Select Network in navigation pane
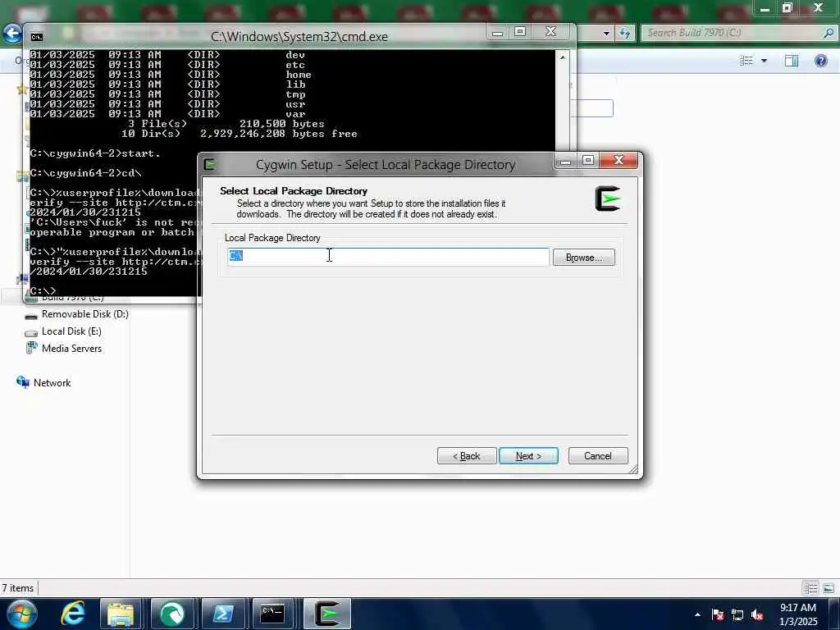The image size is (840, 630). pyautogui.click(x=52, y=382)
